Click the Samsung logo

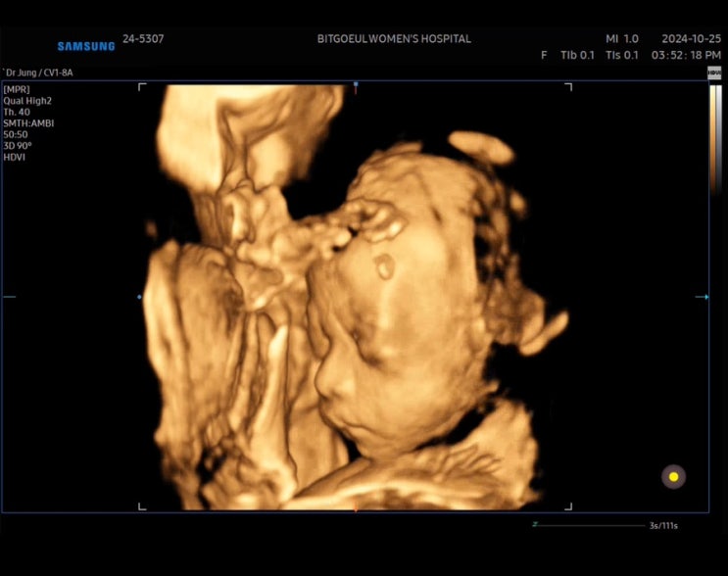tap(86, 46)
